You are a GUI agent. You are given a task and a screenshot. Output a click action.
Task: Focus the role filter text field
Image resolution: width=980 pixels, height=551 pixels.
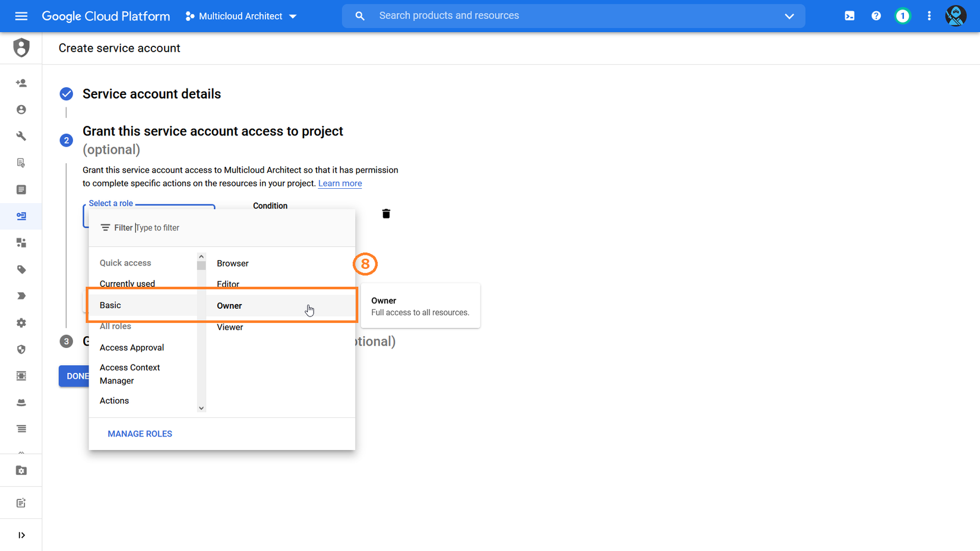tap(238, 228)
